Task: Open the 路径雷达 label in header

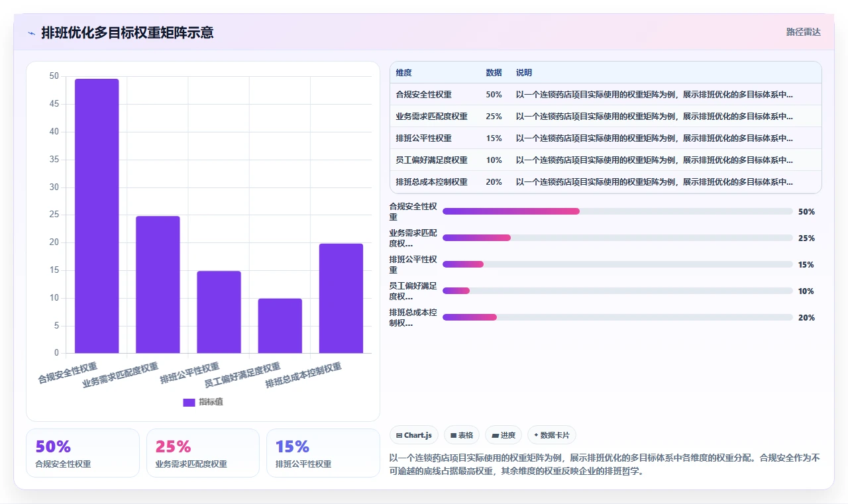Action: 804,32
